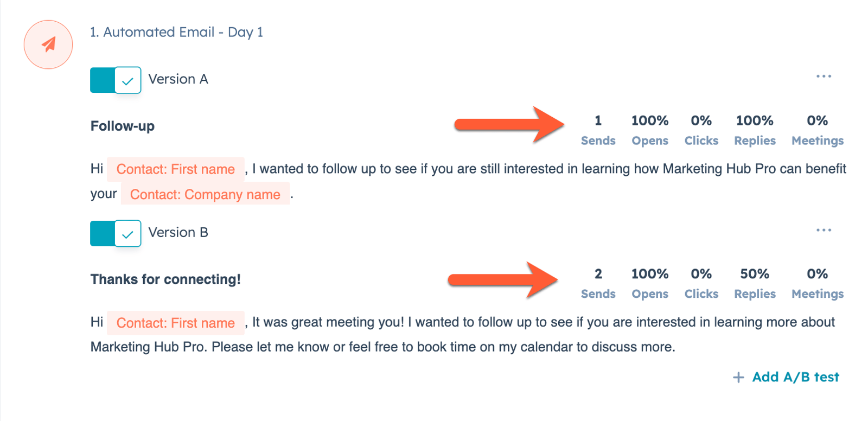Click Version A's 100% Replies stat
The width and height of the screenshot is (868, 421).
point(755,130)
